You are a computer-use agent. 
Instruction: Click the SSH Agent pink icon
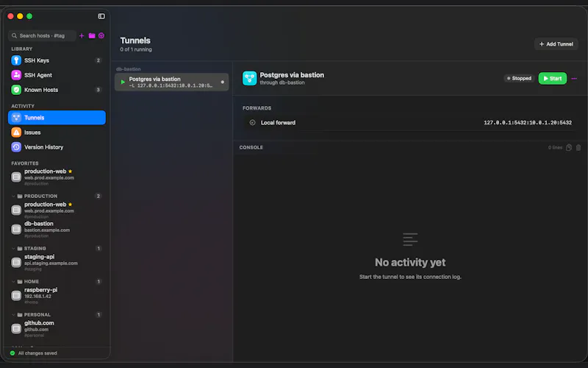[16, 75]
